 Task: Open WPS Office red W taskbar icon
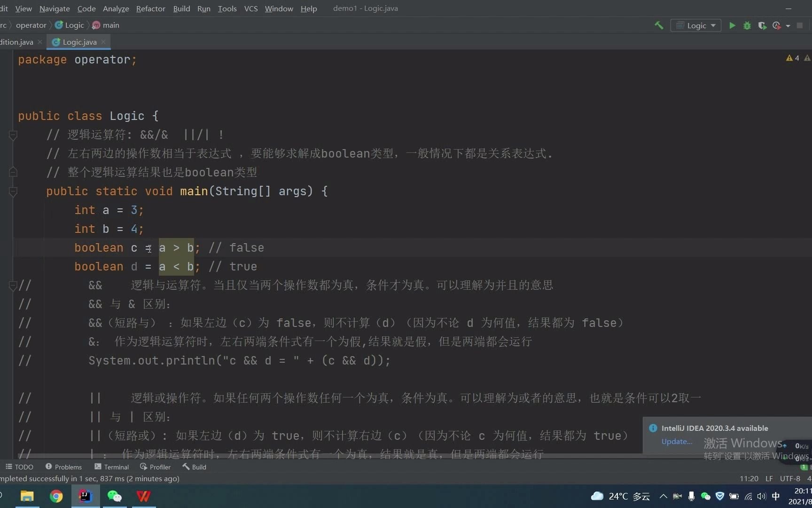pyautogui.click(x=143, y=496)
